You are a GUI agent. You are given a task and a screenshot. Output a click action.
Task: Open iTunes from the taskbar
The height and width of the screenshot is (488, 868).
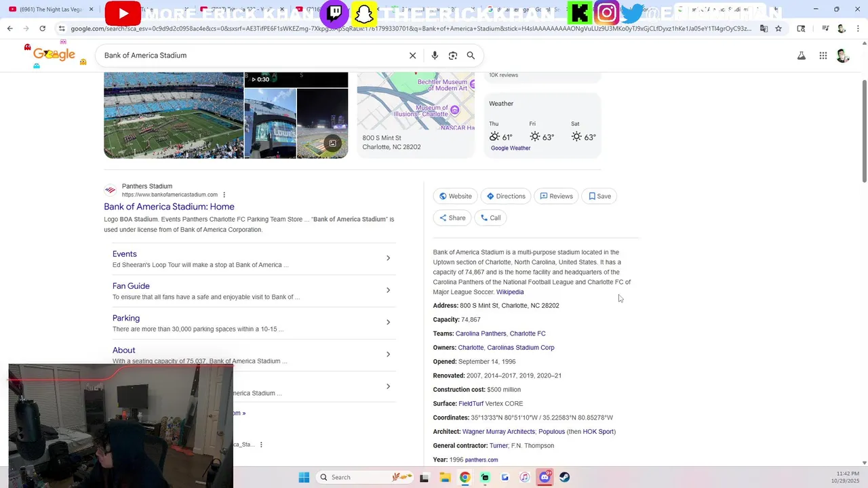524,477
